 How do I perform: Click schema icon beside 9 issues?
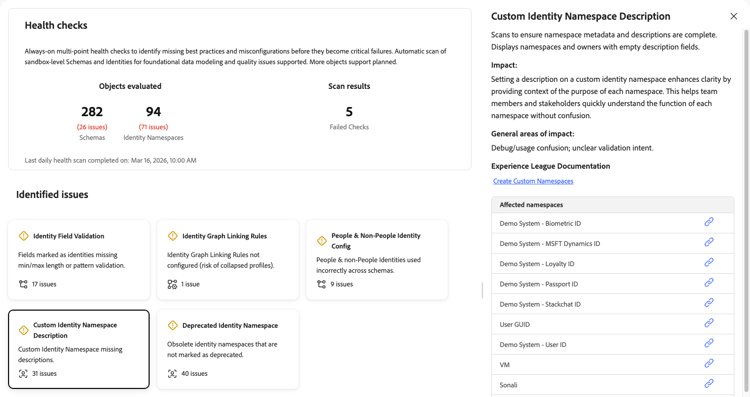pos(321,284)
